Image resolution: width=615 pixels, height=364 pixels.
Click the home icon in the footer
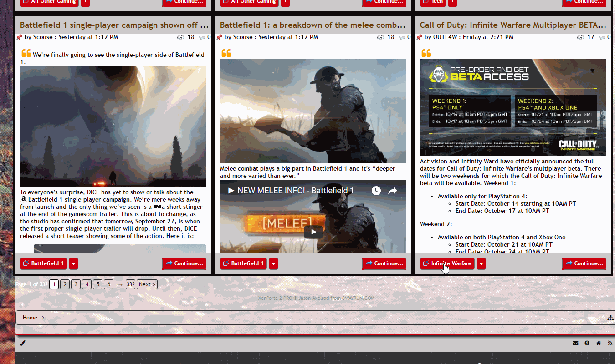(599, 343)
